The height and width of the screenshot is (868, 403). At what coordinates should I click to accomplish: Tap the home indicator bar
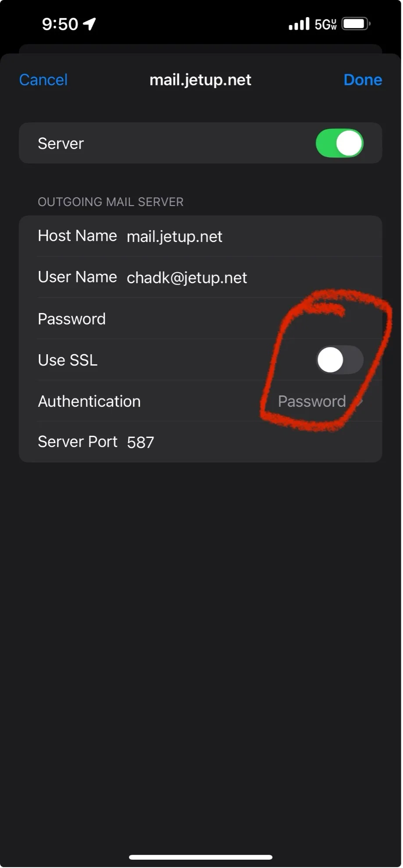[201, 857]
